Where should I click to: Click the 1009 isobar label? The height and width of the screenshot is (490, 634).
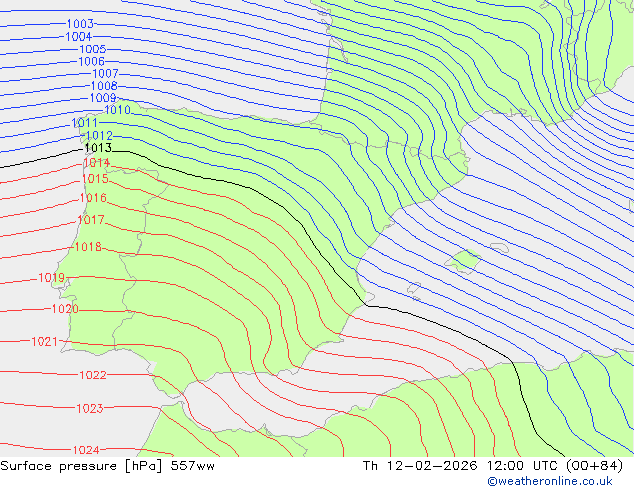click(x=103, y=98)
